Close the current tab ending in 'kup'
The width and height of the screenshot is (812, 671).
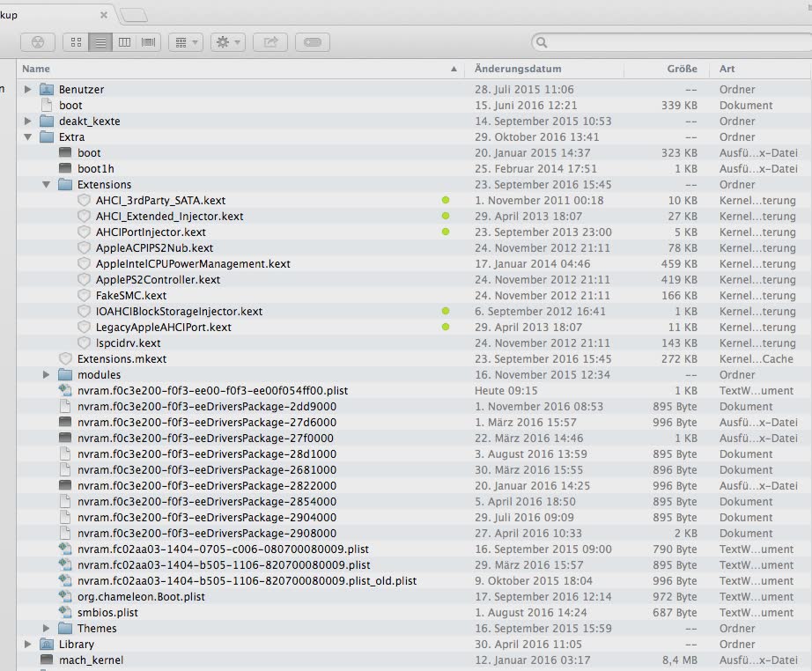point(105,15)
